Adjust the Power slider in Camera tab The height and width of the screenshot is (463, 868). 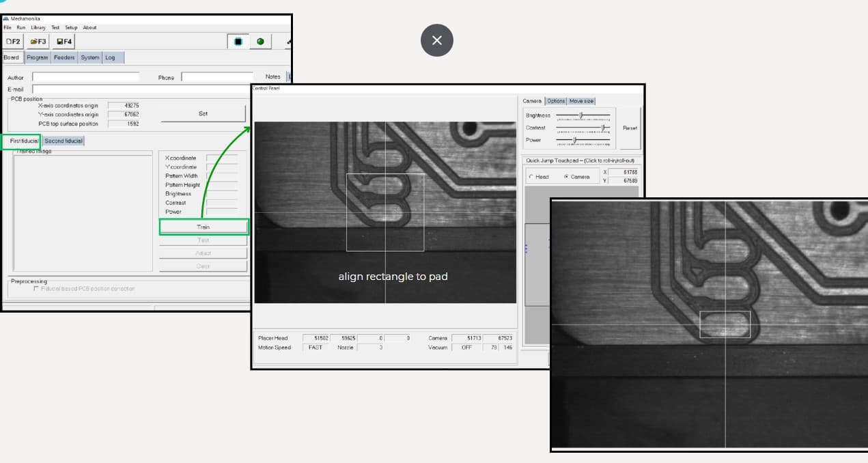[583, 140]
